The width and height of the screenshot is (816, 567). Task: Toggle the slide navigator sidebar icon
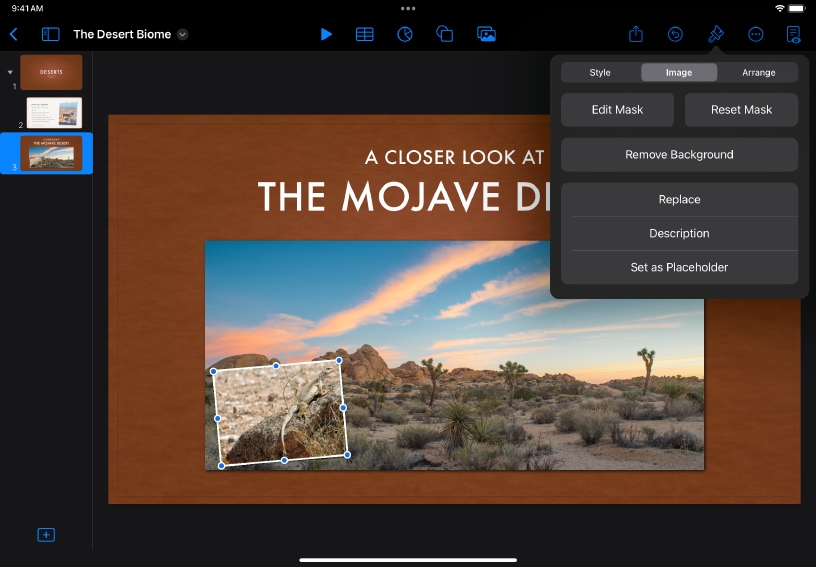[50, 34]
